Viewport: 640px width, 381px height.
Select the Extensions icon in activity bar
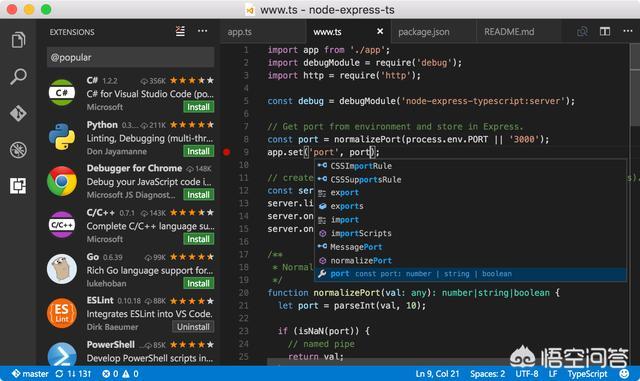click(18, 186)
